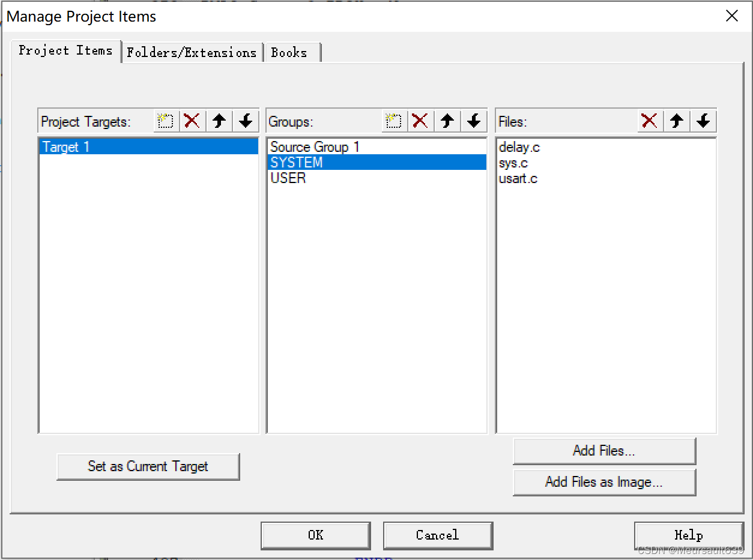Close the Manage Project Items dialog

click(732, 16)
